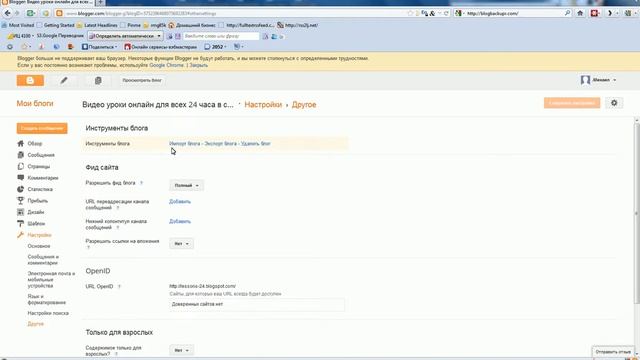Click the search bar showing blogbackupr.com
Viewport: 640px width, 360px height.
tap(514, 13)
